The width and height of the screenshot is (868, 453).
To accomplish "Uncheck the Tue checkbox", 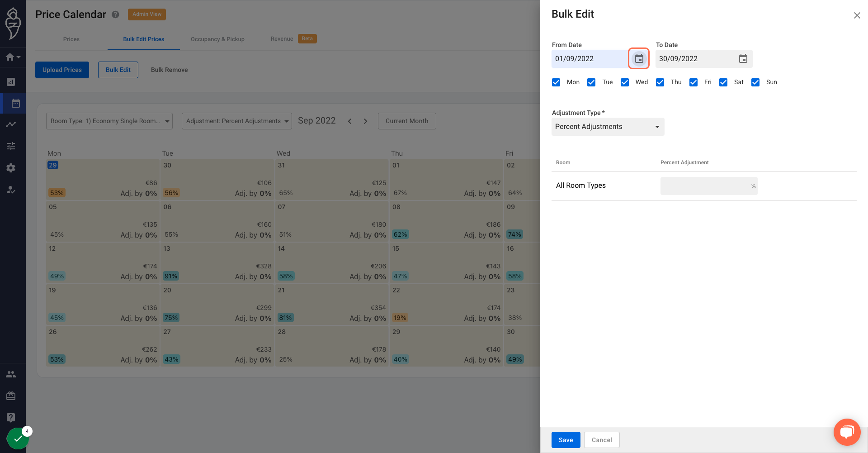I will 591,82.
